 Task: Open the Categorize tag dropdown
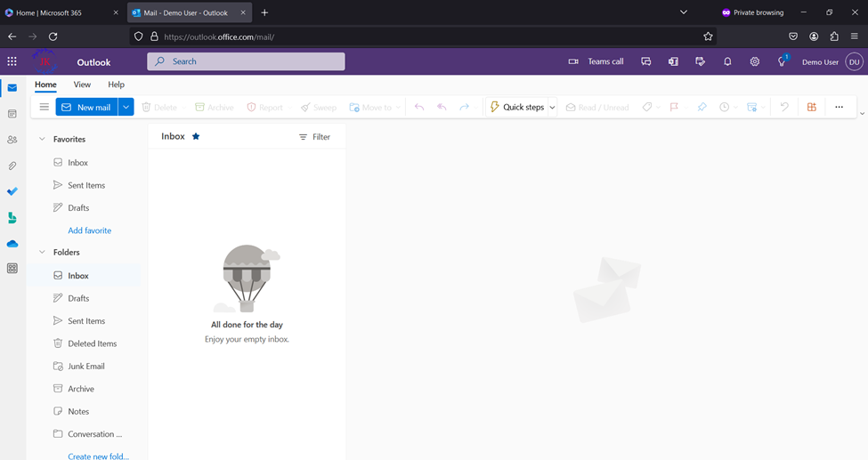[x=651, y=108]
